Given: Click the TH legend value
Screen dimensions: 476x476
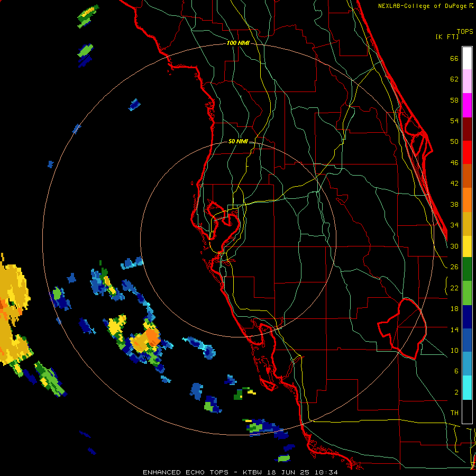Looking at the screenshot, I should [x=454, y=413].
